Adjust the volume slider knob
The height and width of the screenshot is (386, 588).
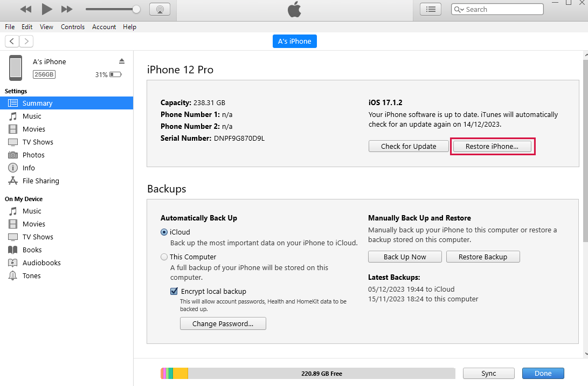[136, 9]
